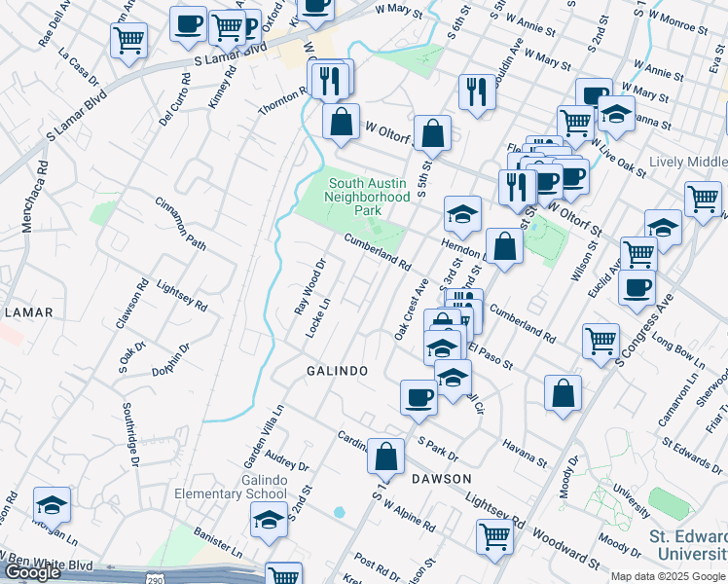Click the shopping cart marker near La Casa Dr

[128, 41]
